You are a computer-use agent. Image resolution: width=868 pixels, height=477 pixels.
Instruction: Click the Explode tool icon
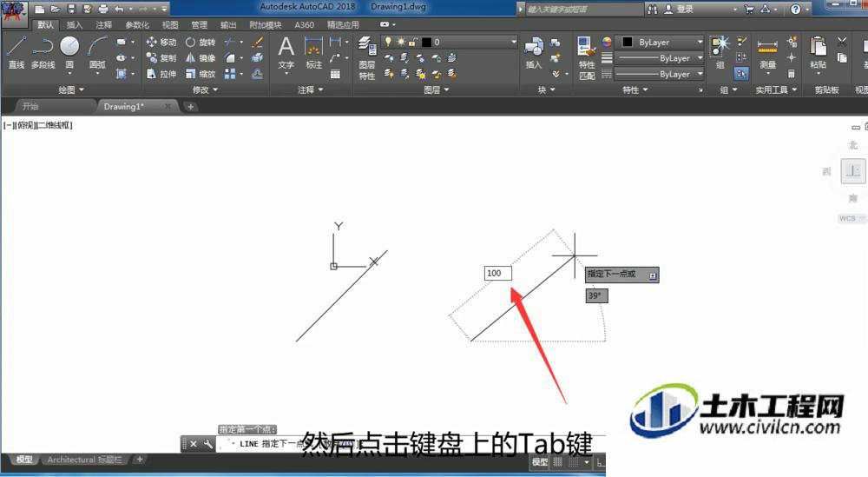click(258, 57)
